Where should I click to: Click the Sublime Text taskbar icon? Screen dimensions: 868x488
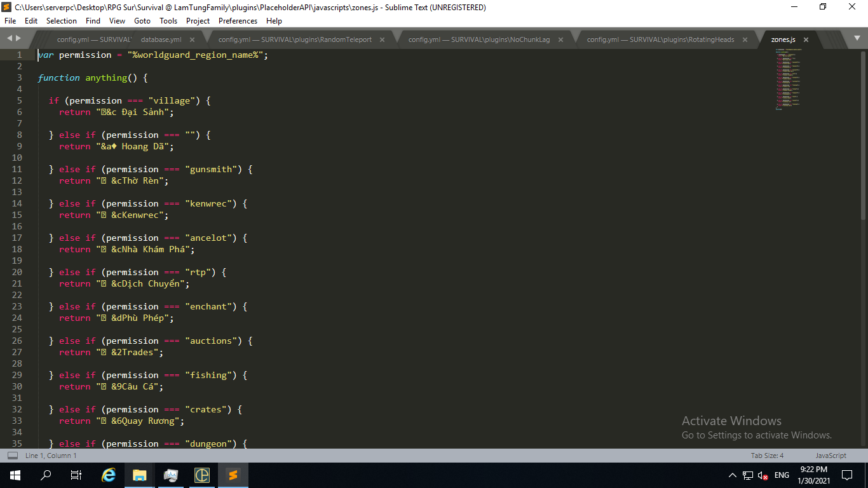[x=233, y=475]
